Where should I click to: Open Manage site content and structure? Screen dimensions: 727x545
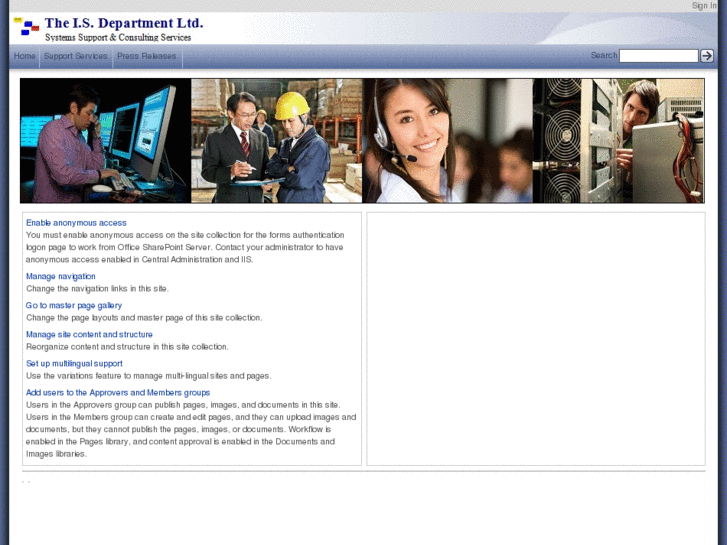click(x=89, y=334)
